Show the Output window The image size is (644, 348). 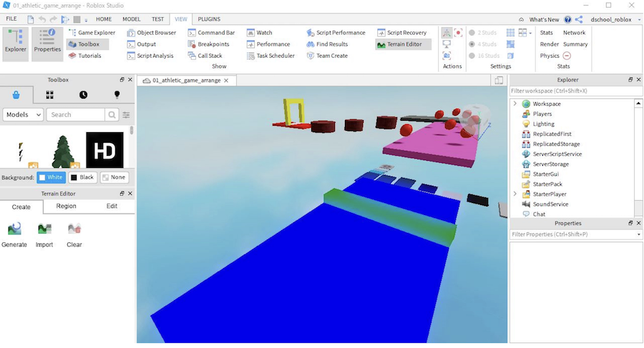[x=142, y=44]
